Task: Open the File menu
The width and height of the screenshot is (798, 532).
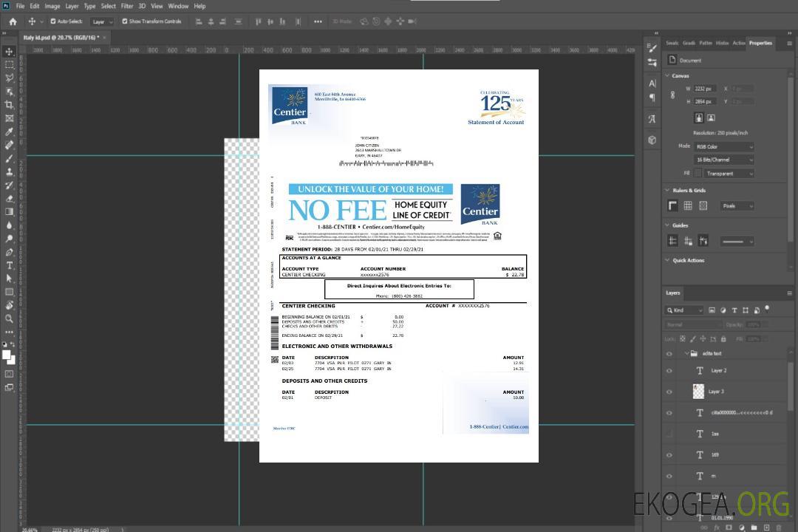Action: tap(20, 6)
